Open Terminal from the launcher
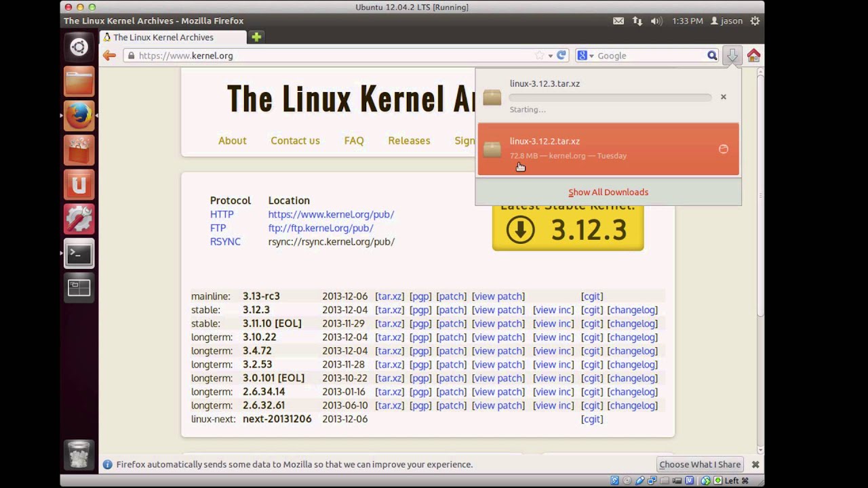Screen dimensions: 868x488 click(79, 254)
